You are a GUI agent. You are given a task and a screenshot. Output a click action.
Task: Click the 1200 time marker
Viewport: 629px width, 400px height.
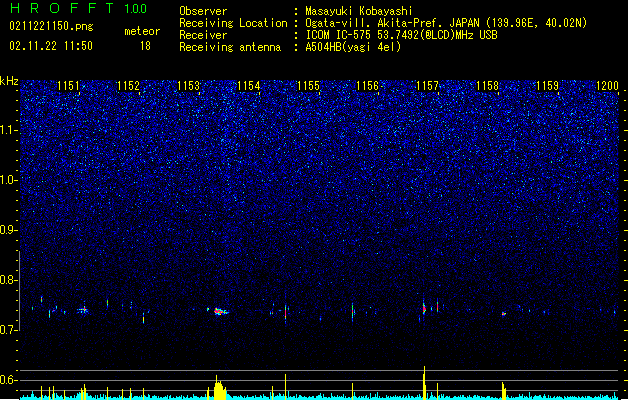point(607,85)
